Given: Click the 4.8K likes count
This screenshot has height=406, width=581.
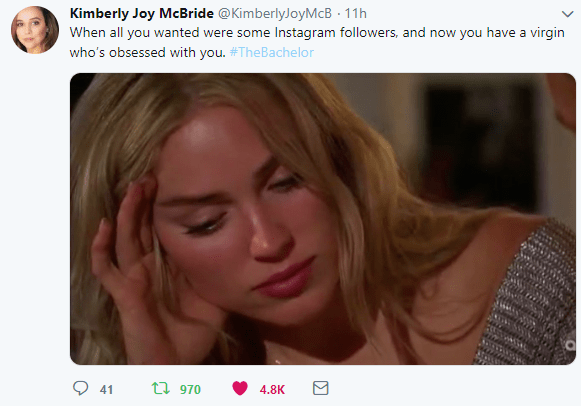Looking at the screenshot, I should point(272,389).
